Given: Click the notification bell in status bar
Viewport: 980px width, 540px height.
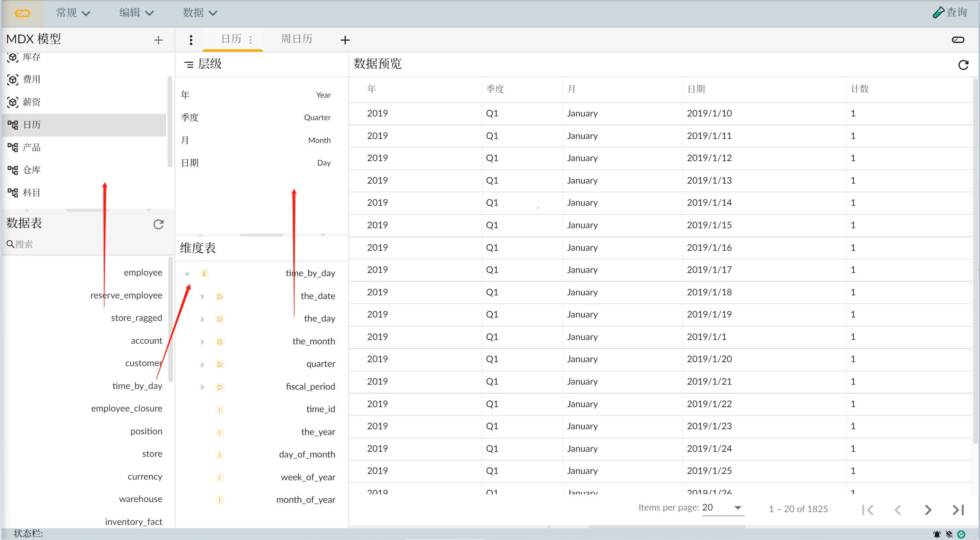Looking at the screenshot, I should 937,534.
